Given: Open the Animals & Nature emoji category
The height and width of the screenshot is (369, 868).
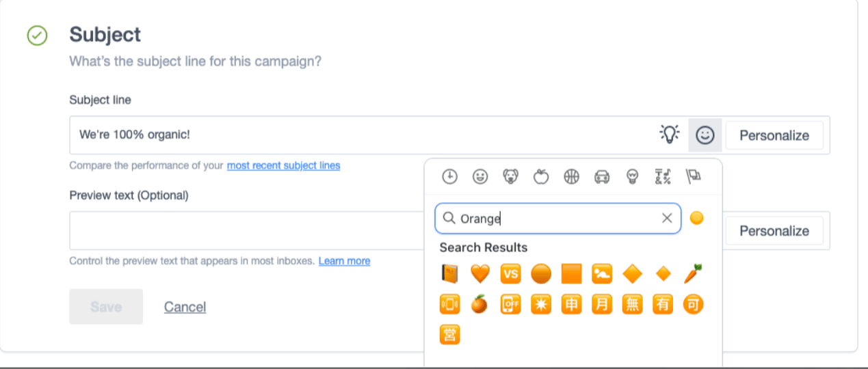Looking at the screenshot, I should (510, 177).
